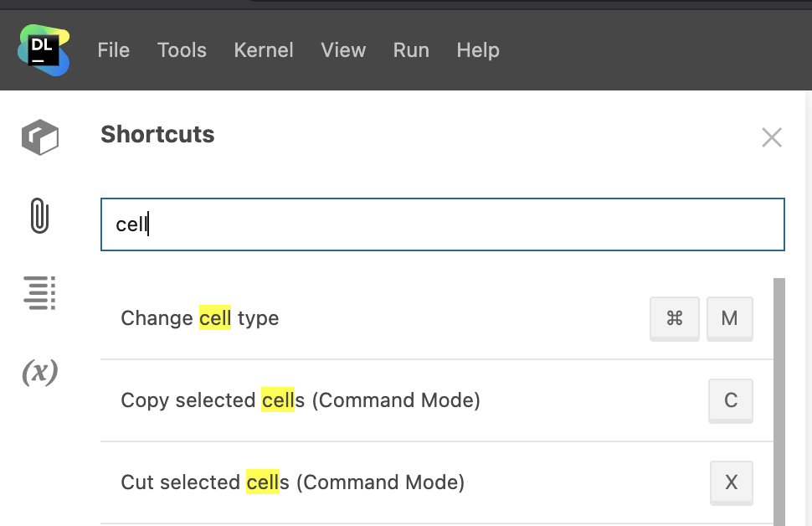Click the shortcuts list vertical scrollbar

tap(779, 402)
